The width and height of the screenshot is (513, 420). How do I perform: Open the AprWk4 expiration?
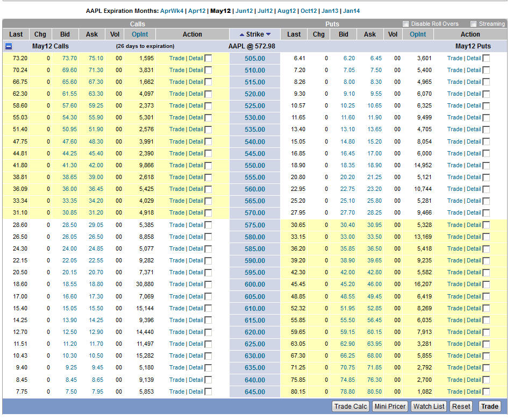tap(172, 11)
